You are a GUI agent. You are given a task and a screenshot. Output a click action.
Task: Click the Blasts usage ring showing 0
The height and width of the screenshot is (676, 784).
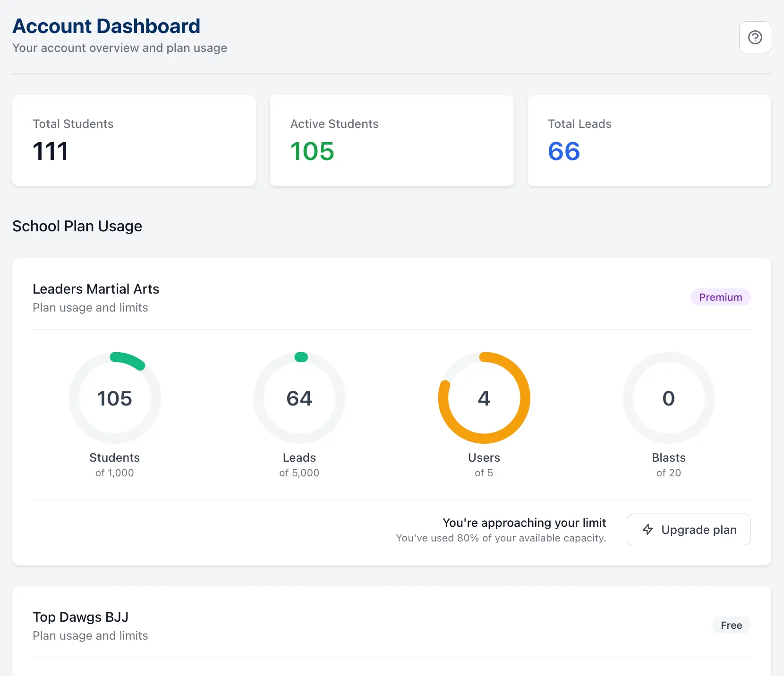point(668,398)
